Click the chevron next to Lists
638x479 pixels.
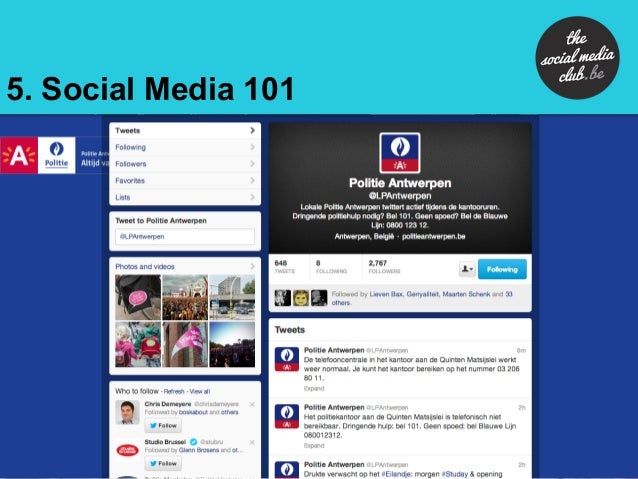[x=252, y=197]
